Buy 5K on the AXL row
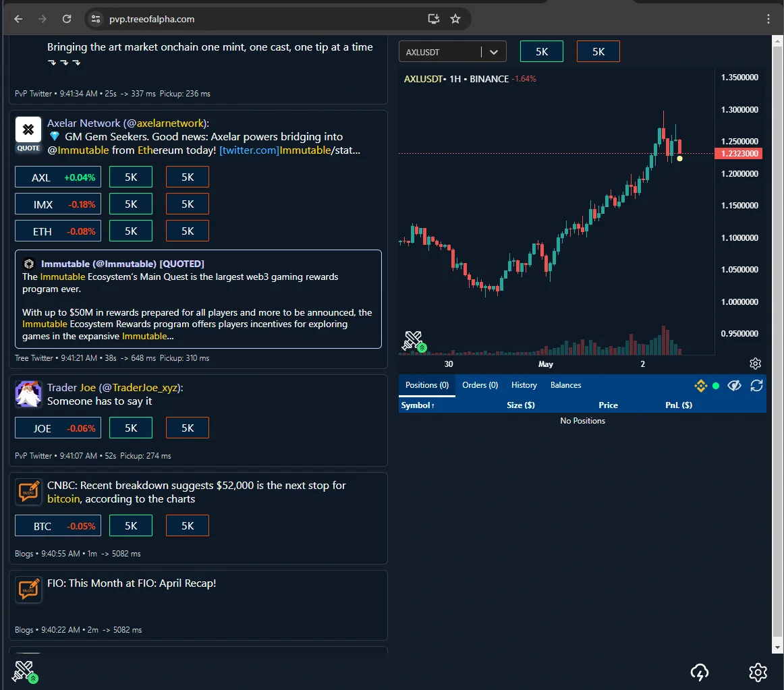The image size is (784, 690). (131, 177)
